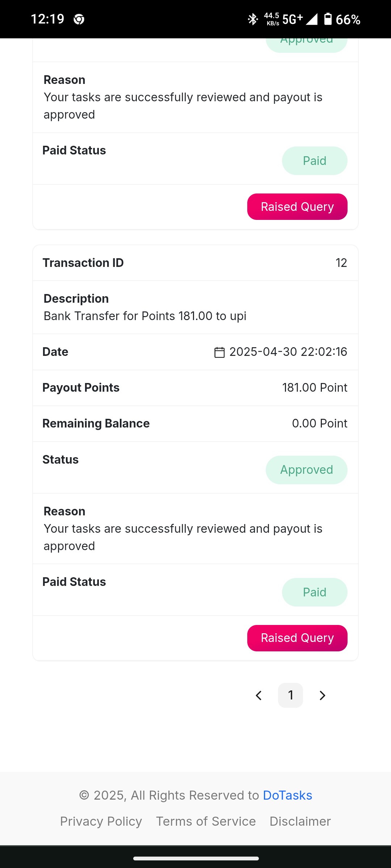Open the Privacy Policy link
The image size is (391, 868).
pyautogui.click(x=101, y=821)
